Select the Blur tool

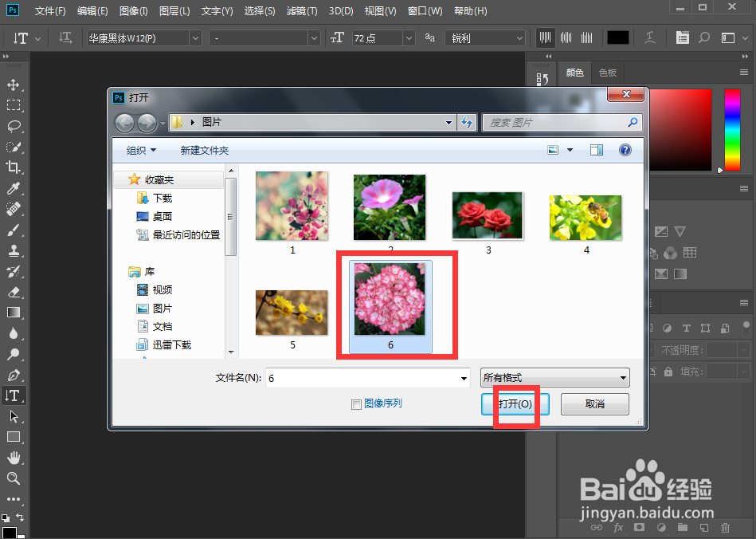point(13,333)
